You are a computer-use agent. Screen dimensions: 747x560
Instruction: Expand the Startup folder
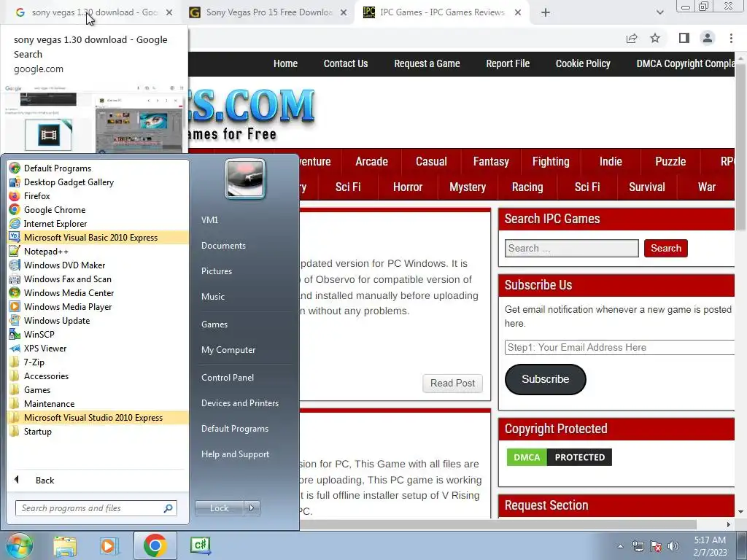pyautogui.click(x=98, y=431)
